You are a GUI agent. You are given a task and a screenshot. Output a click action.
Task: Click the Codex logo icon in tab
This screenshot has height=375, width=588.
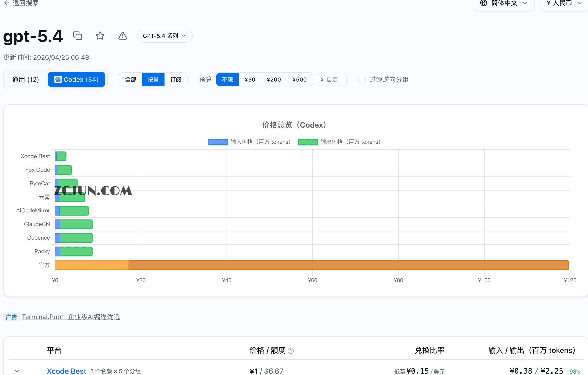pyautogui.click(x=58, y=80)
